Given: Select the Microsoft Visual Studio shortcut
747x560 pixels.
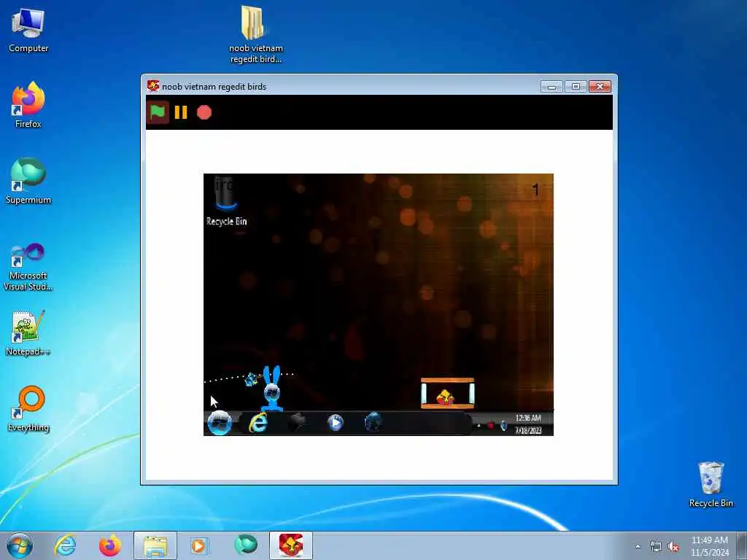Looking at the screenshot, I should click(x=28, y=267).
